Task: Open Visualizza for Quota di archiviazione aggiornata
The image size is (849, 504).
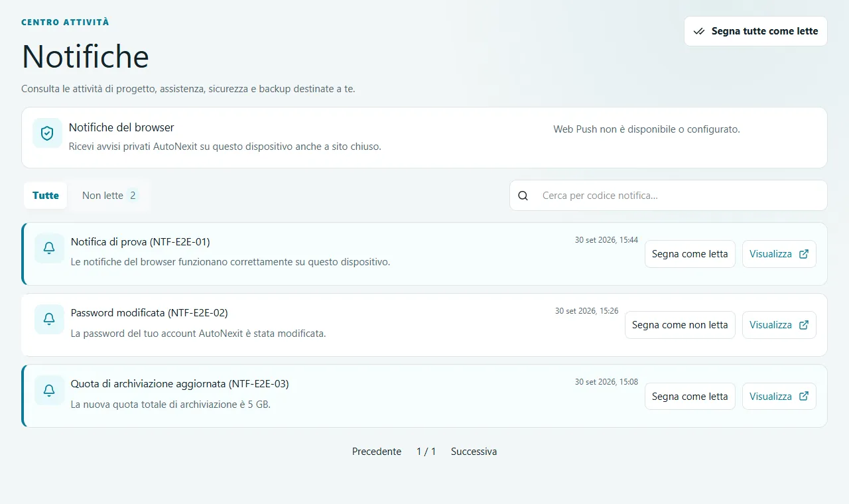Action: [x=779, y=397]
